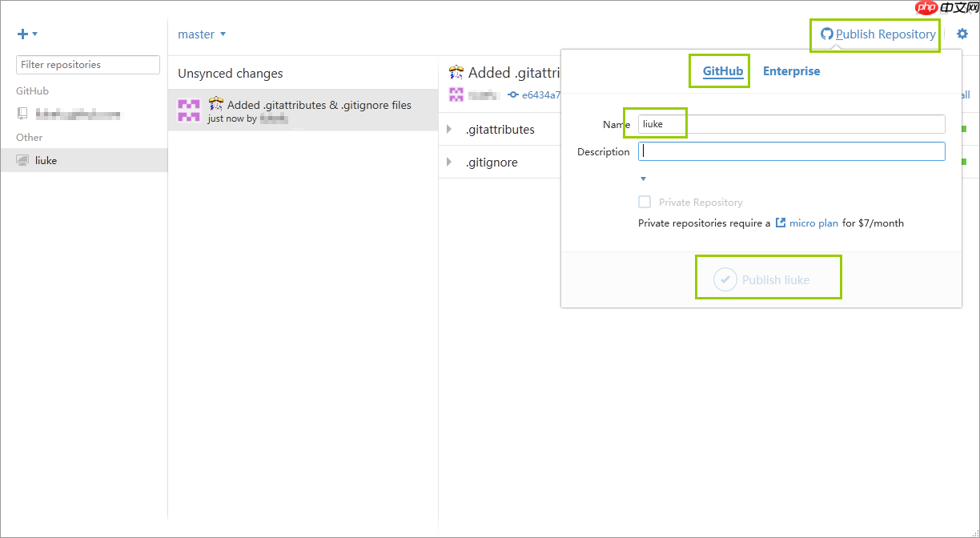This screenshot has width=980, height=538.
Task: Expand the blue disclosure triangle below Description
Action: [643, 178]
